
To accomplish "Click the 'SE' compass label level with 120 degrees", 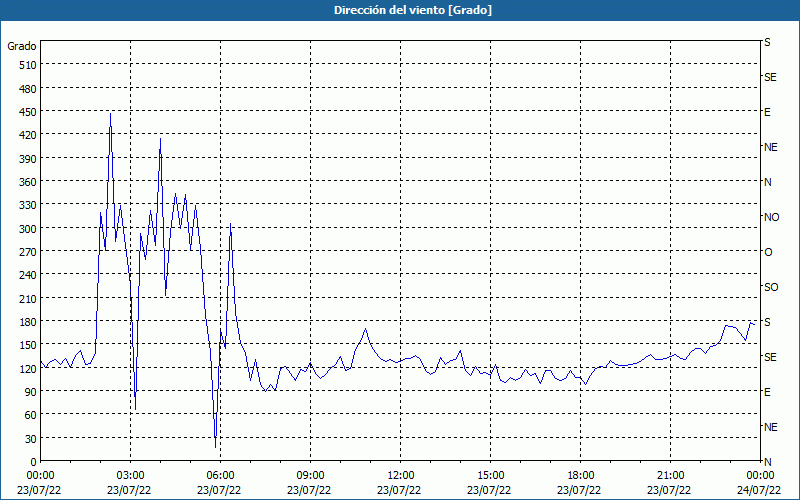I will click(x=770, y=357).
